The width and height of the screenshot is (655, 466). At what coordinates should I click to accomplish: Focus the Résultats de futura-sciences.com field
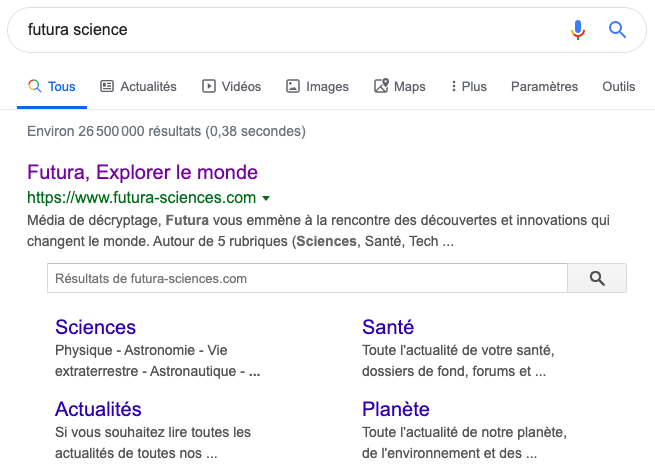point(307,278)
